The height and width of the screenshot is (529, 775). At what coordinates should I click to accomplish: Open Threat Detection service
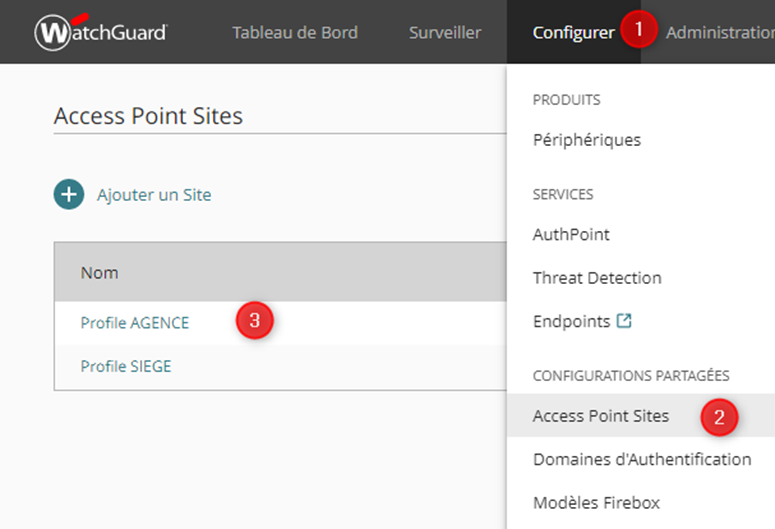pos(597,278)
